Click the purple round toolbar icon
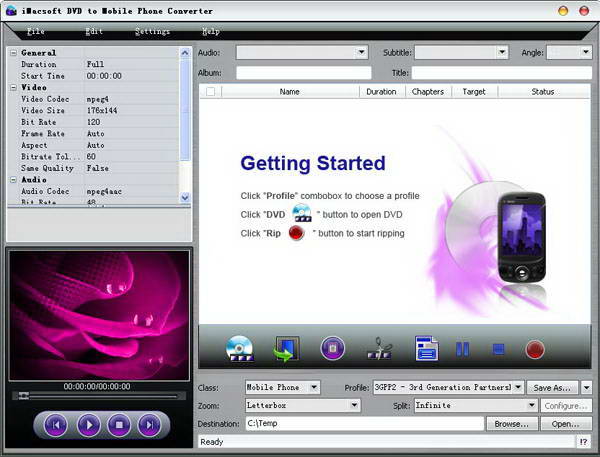 tap(332, 349)
